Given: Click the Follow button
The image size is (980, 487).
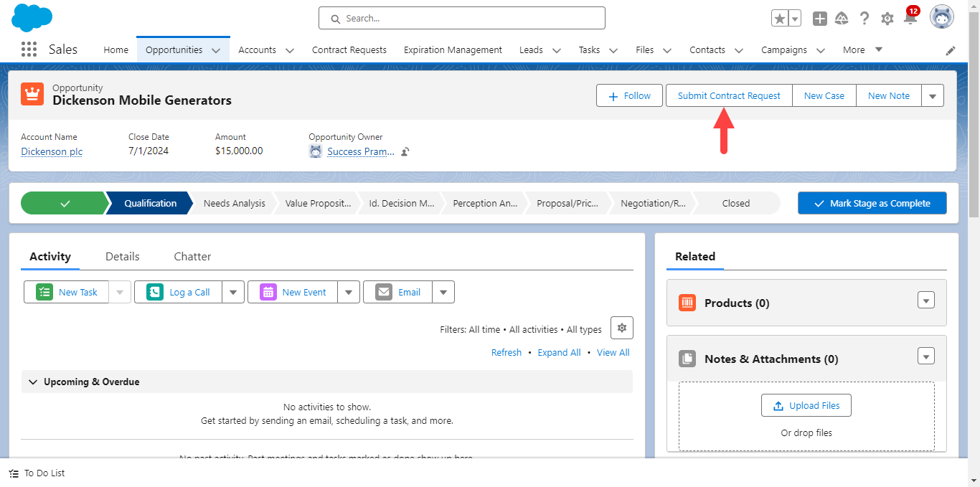Looking at the screenshot, I should coord(629,95).
